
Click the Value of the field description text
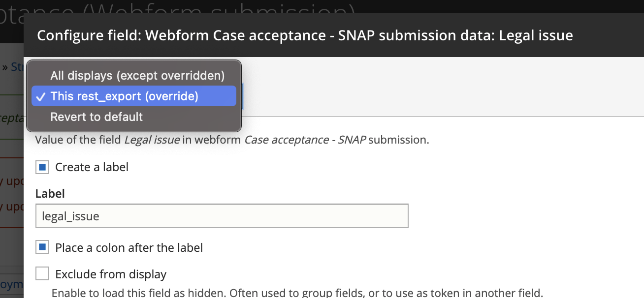pos(232,140)
